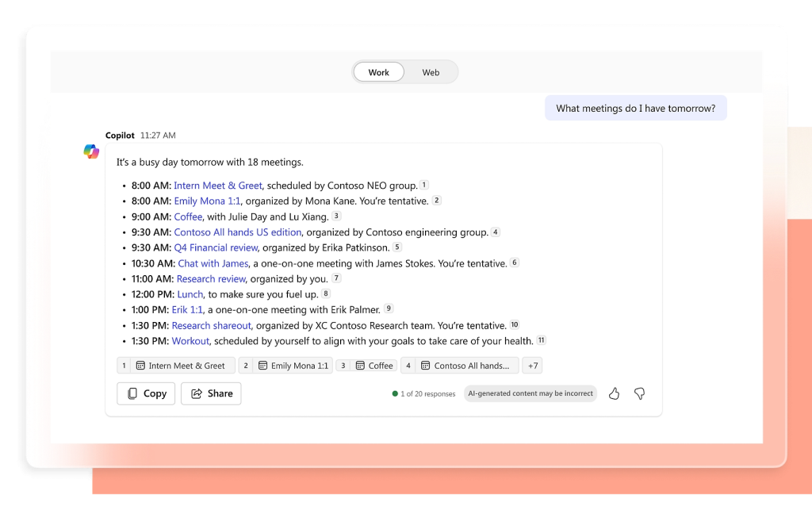
Task: Click the Copilot sender name
Action: click(121, 135)
